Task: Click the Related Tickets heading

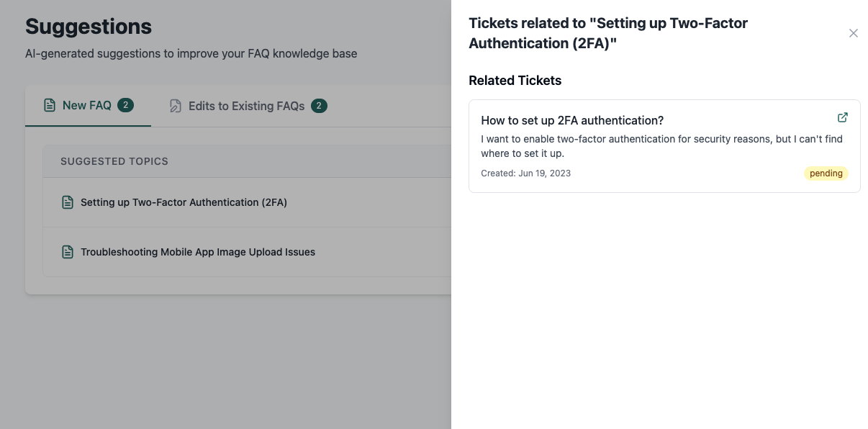Action: [515, 81]
